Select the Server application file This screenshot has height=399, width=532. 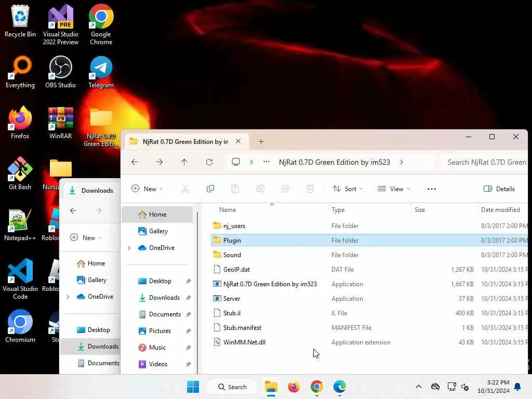(x=369, y=299)
